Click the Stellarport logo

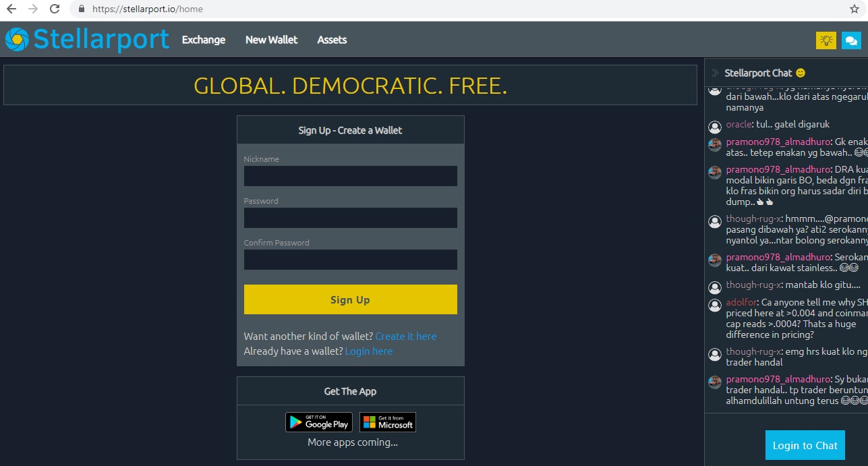[87, 39]
